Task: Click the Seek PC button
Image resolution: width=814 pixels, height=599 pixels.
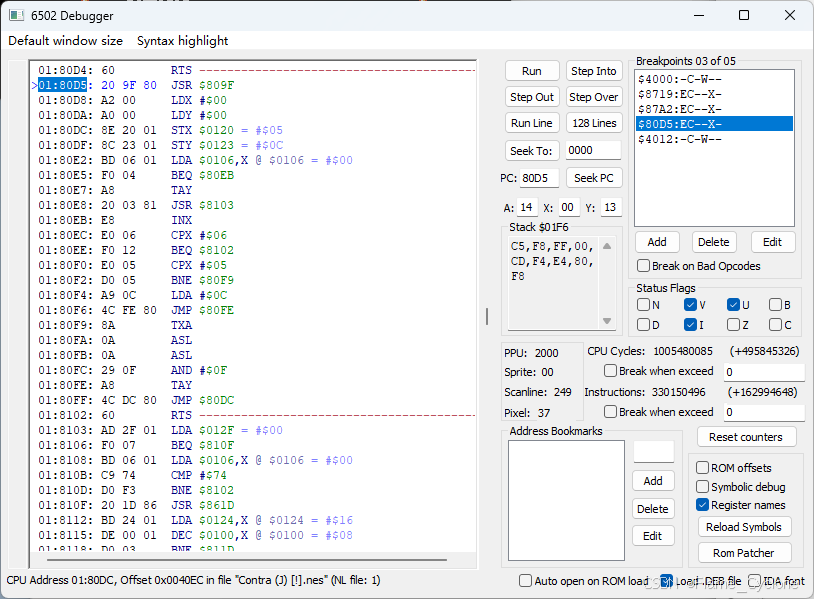Action: pos(593,178)
